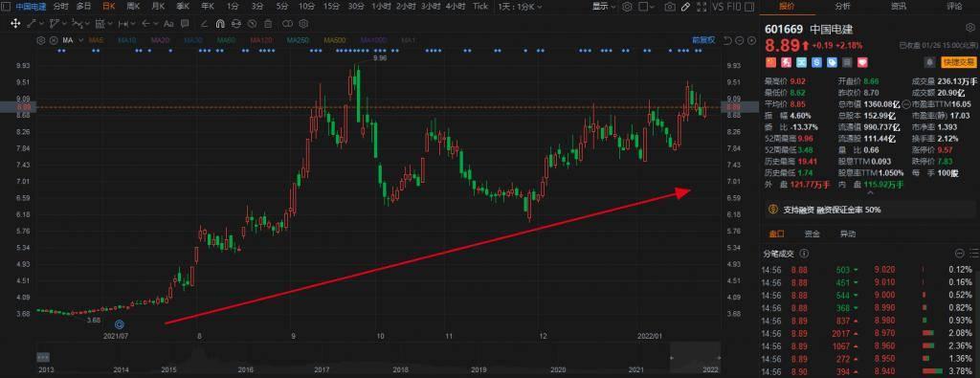Screen dimensions: 980x378
Task: Click the alert bell icon
Action: click(930, 62)
